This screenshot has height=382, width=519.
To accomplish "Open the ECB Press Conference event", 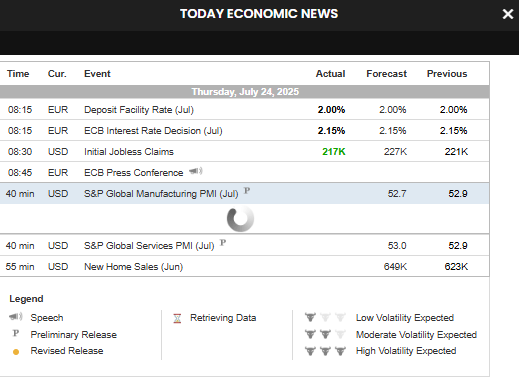I will coord(133,173).
